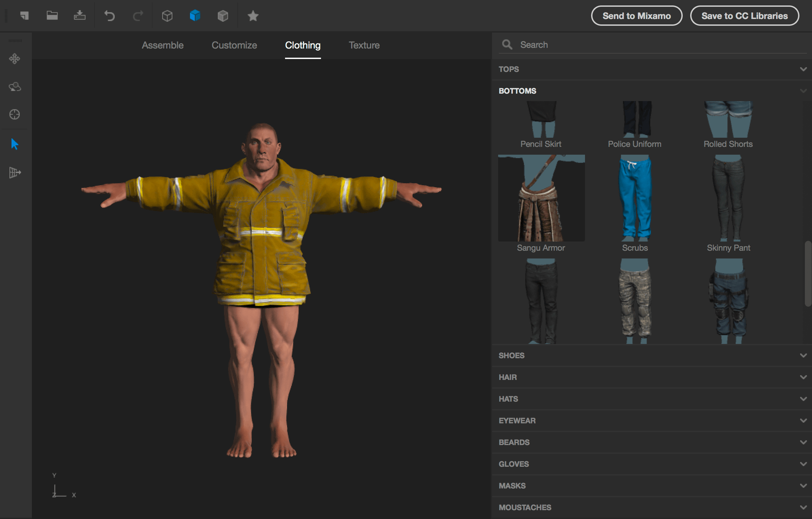Expand the EYEWEAR category
812x519 pixels.
(652, 421)
